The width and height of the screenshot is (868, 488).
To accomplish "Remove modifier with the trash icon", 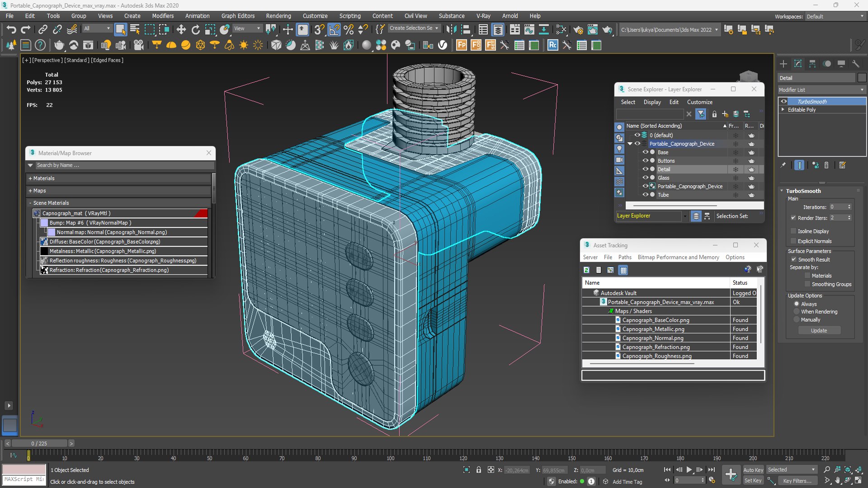I will [x=826, y=165].
